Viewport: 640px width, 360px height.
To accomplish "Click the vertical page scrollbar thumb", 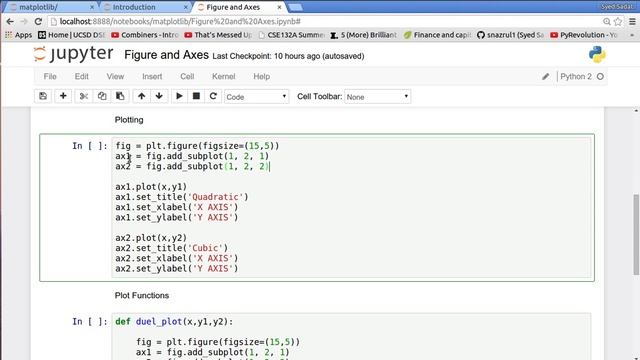I will tap(636, 235).
